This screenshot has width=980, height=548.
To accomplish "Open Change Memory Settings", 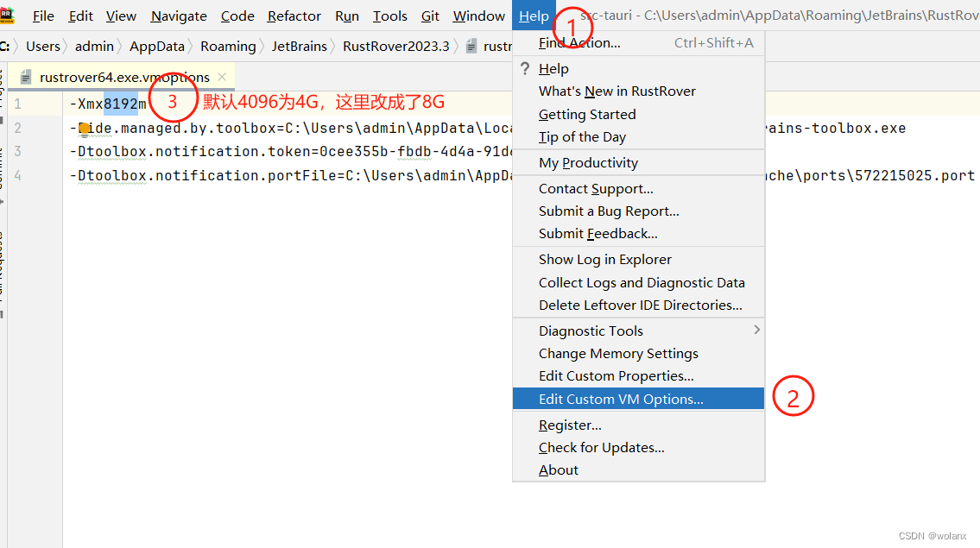I will [x=638, y=354].
